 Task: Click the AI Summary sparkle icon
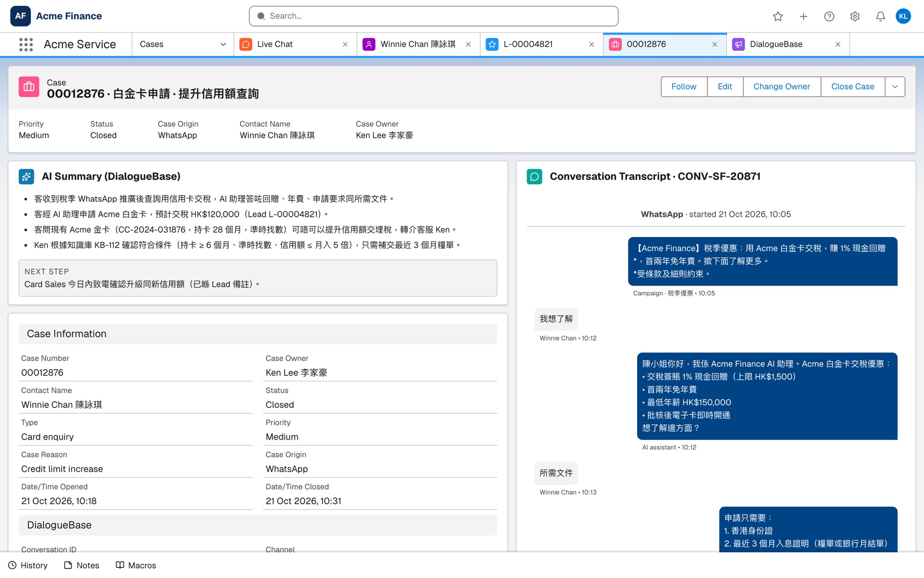click(26, 176)
